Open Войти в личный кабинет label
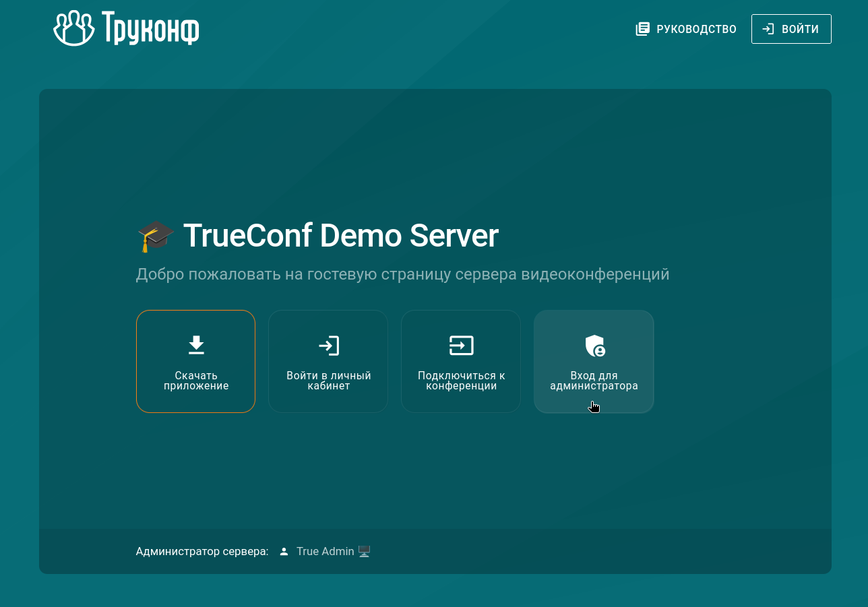Viewport: 868px width, 607px height. pyautogui.click(x=328, y=381)
